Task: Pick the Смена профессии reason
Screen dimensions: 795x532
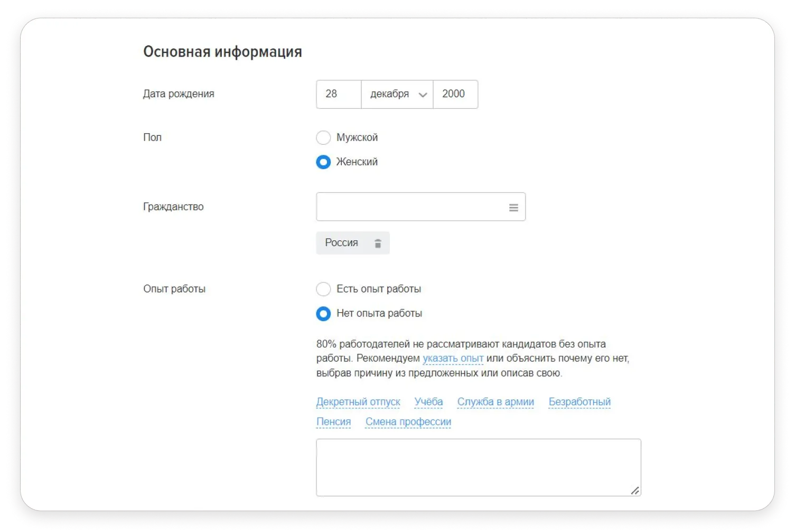Action: pos(408,422)
